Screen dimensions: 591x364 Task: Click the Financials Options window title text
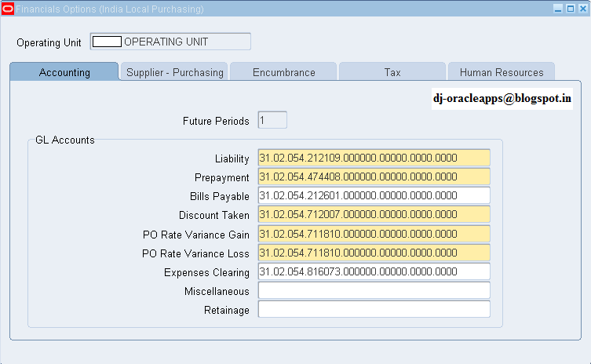[x=110, y=9]
